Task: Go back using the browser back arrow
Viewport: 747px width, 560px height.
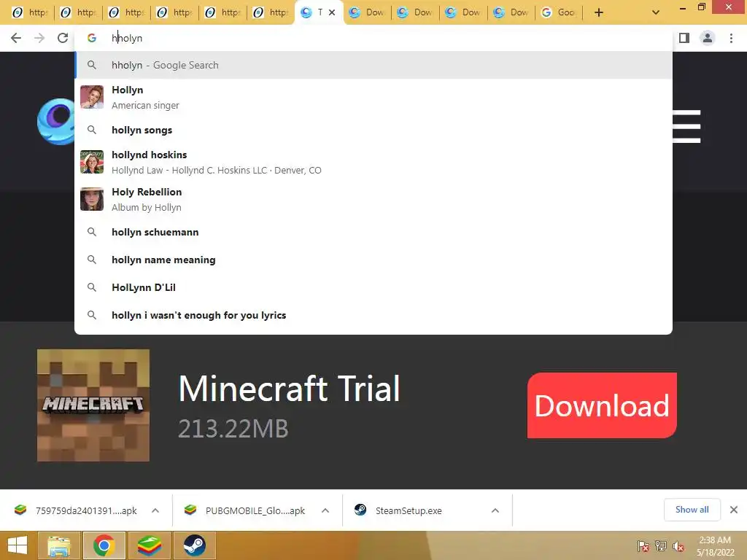Action: (16, 38)
